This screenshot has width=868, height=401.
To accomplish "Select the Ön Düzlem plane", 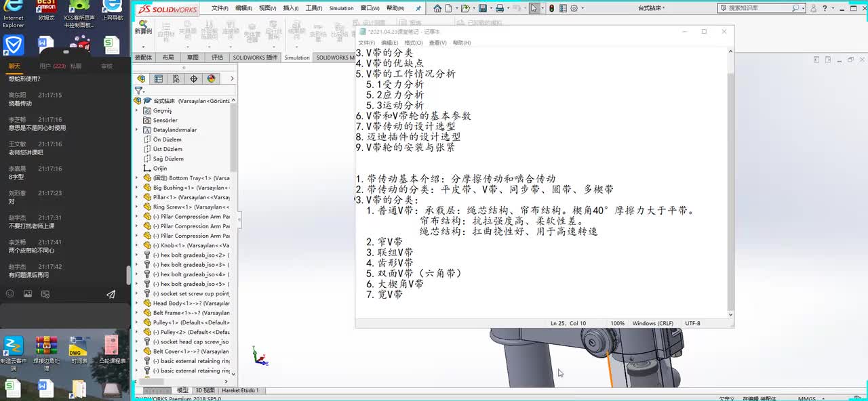I will (167, 139).
